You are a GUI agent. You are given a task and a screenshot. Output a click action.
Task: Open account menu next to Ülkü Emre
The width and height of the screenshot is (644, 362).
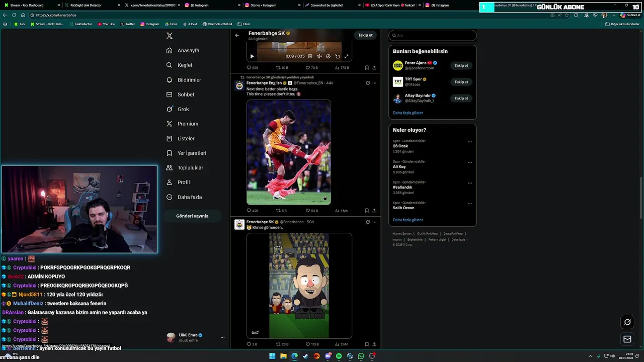click(x=222, y=338)
